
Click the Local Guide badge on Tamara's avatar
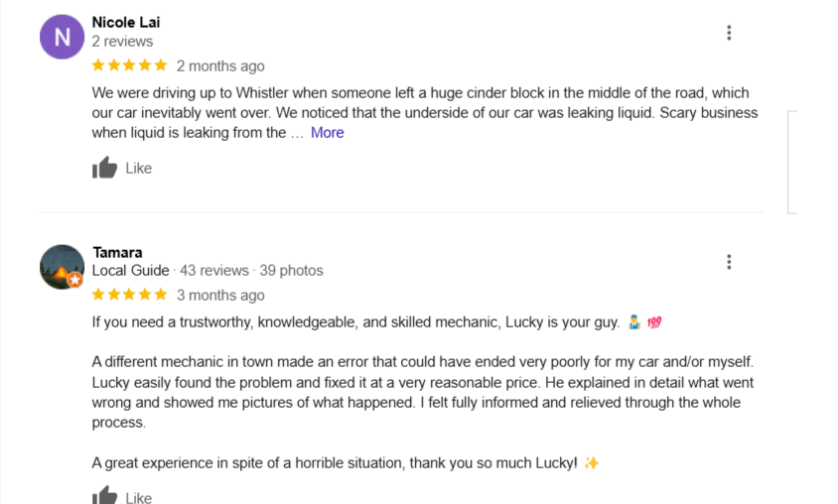(x=74, y=281)
